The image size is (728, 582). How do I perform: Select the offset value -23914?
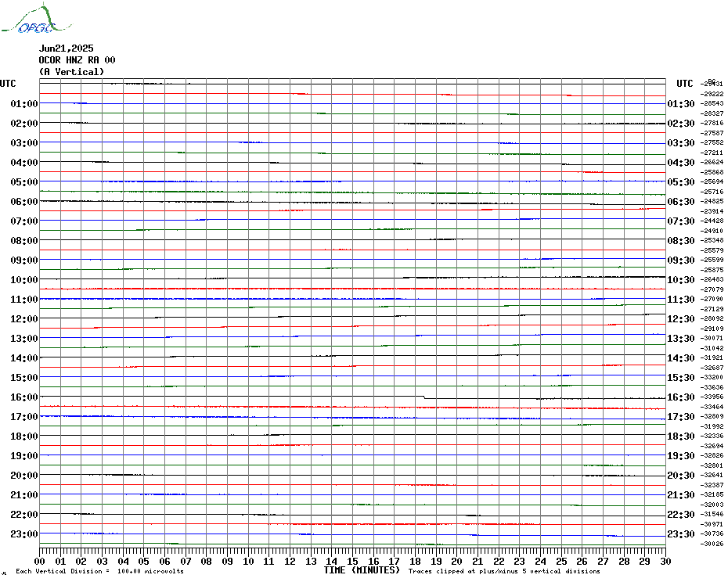pos(712,211)
